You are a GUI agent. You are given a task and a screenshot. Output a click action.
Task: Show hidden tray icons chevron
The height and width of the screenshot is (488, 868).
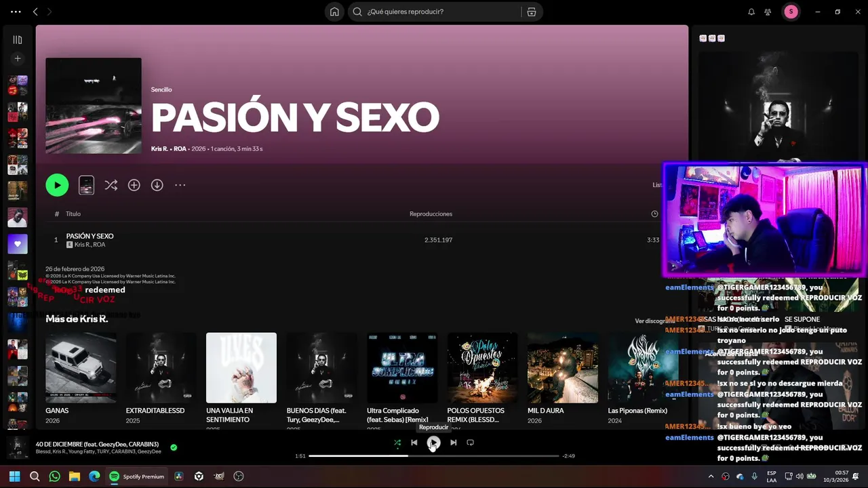click(711, 476)
